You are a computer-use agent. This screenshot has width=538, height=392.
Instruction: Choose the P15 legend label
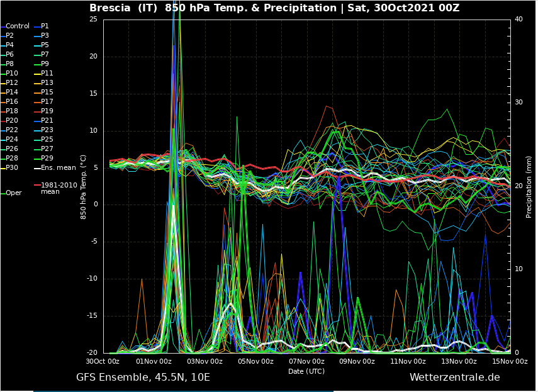(x=47, y=92)
